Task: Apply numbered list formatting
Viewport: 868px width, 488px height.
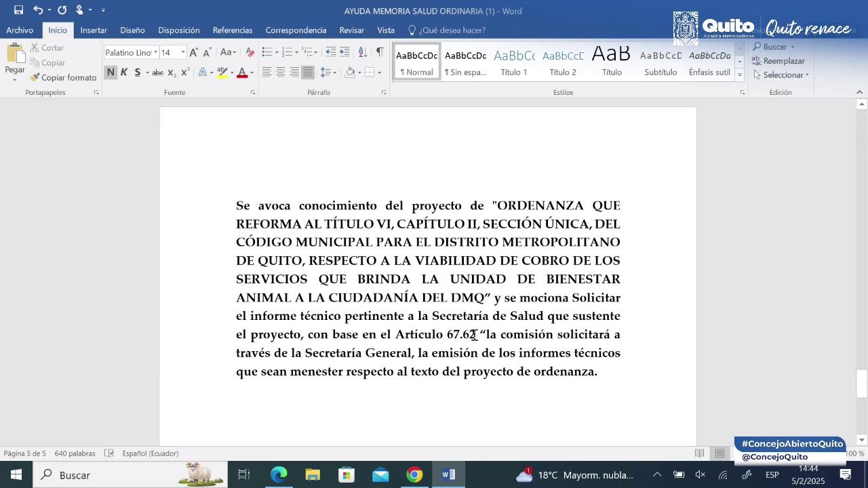Action: click(287, 52)
